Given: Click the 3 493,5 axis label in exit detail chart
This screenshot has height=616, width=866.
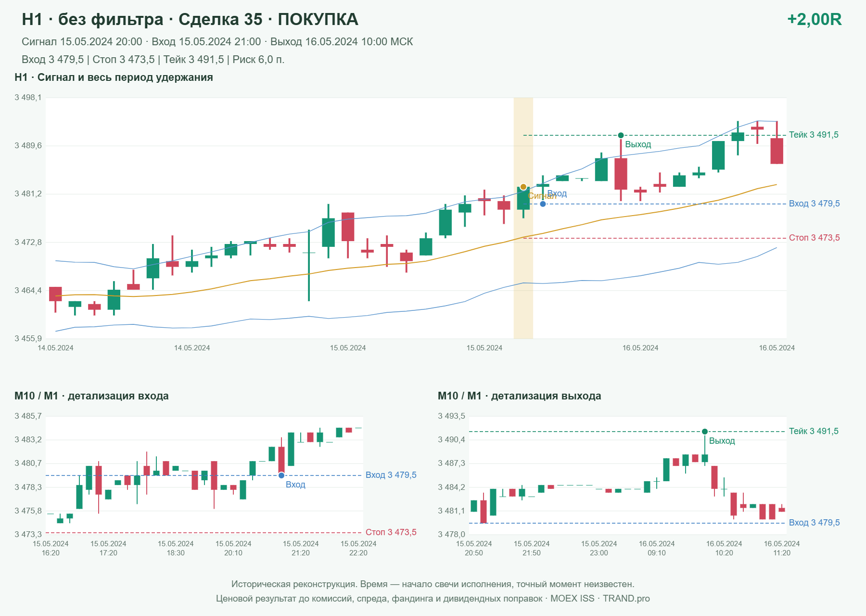Looking at the screenshot, I should coord(451,416).
